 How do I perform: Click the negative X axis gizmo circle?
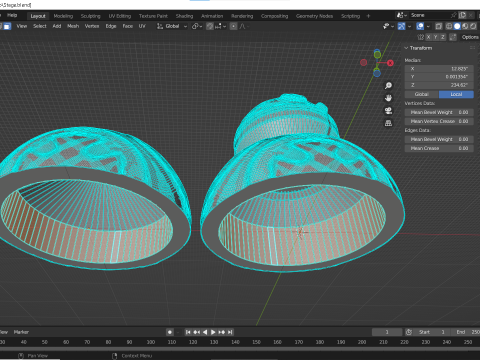pos(364,62)
